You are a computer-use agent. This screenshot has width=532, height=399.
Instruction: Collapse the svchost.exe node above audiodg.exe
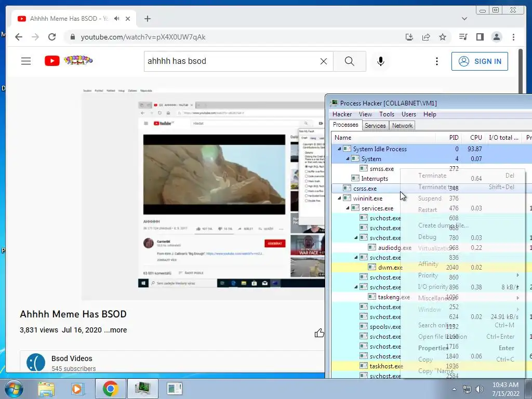point(356,237)
